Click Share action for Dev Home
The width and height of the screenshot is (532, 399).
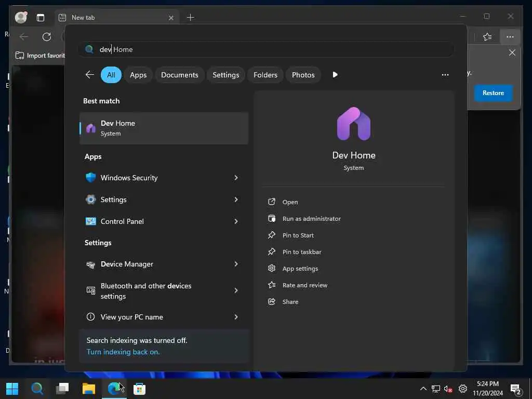click(290, 302)
